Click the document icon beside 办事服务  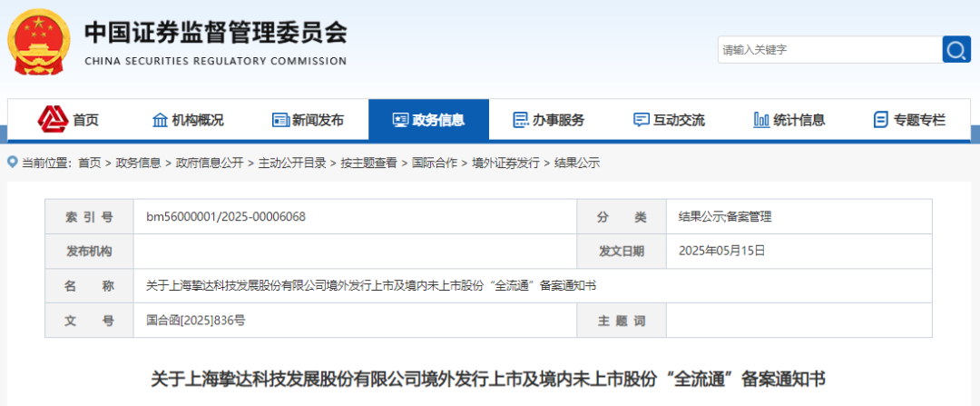click(x=520, y=120)
